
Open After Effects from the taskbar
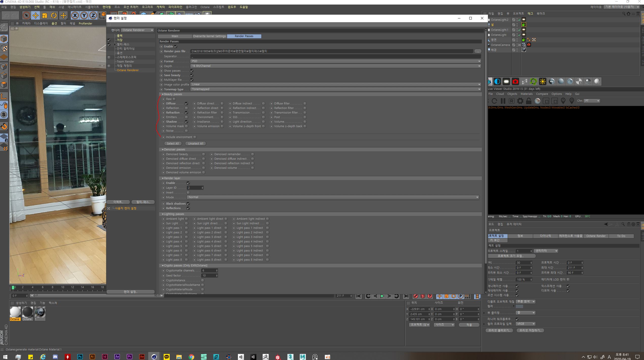(x=117, y=357)
